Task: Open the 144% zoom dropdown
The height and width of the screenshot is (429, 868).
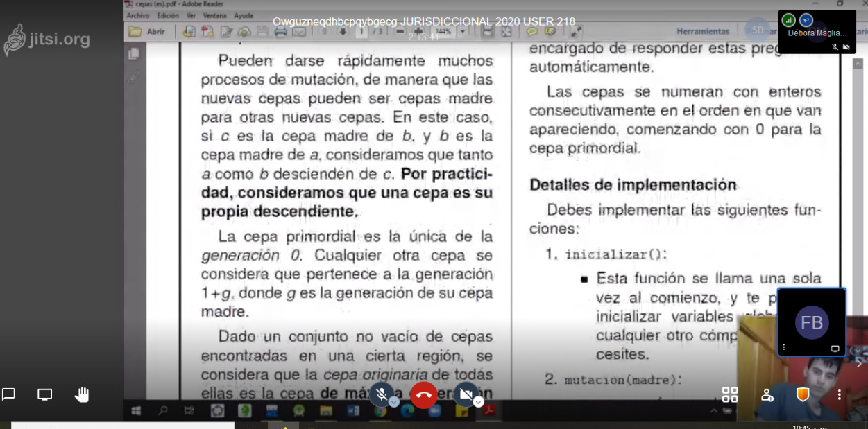Action: click(x=463, y=31)
